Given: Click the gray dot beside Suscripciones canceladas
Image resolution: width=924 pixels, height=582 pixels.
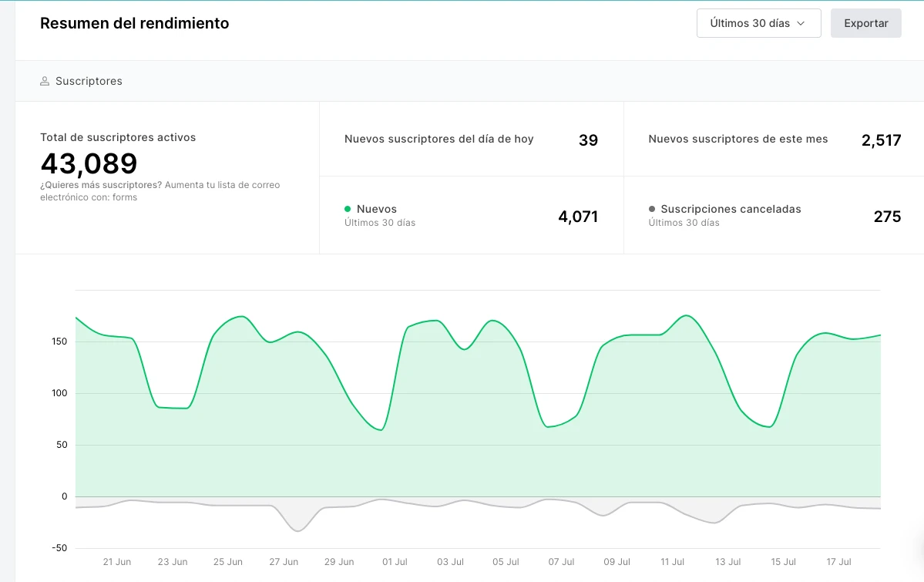Looking at the screenshot, I should (x=652, y=209).
